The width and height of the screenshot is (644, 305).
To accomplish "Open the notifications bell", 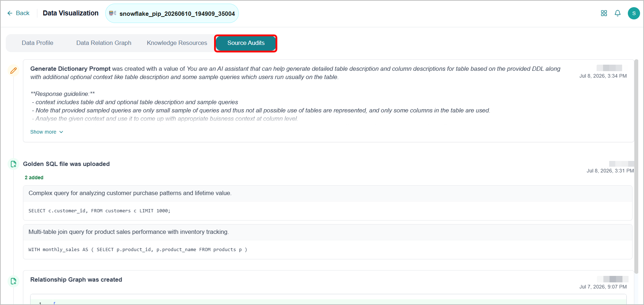I will [618, 13].
